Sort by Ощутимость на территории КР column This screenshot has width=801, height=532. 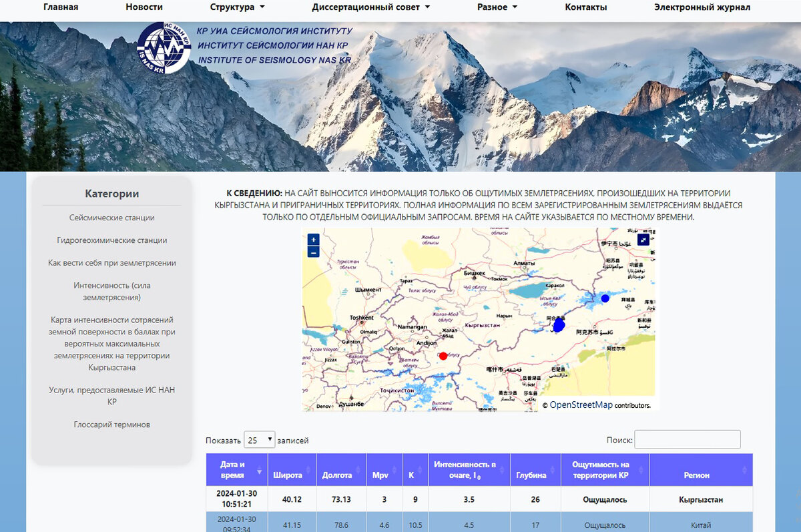(605, 470)
